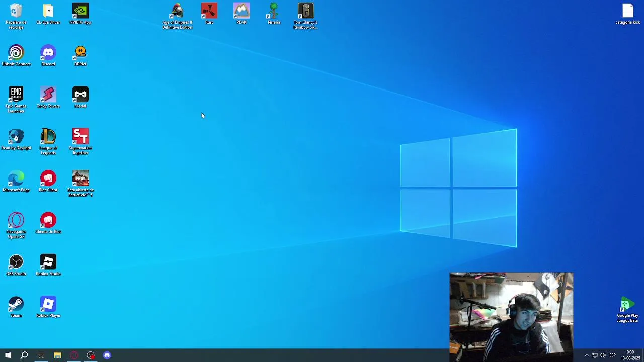This screenshot has width=644, height=362.
Task: Select the Papelera de reciclaje desktop icon
Action: point(16,16)
